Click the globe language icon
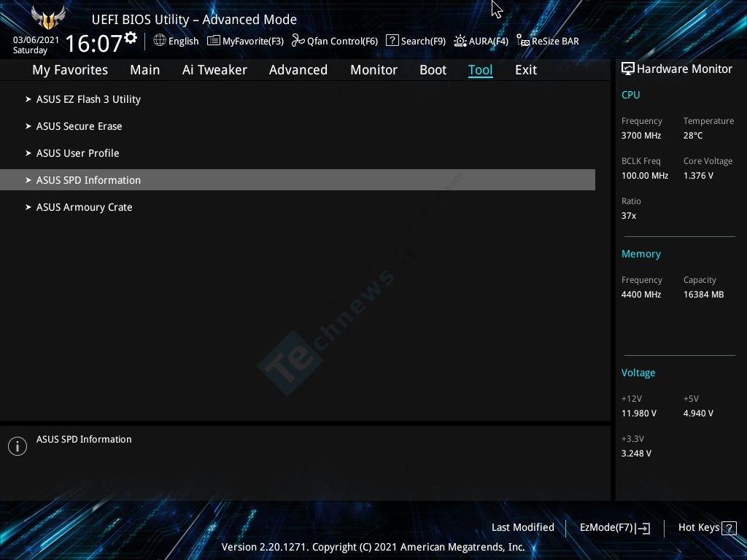 [x=160, y=40]
